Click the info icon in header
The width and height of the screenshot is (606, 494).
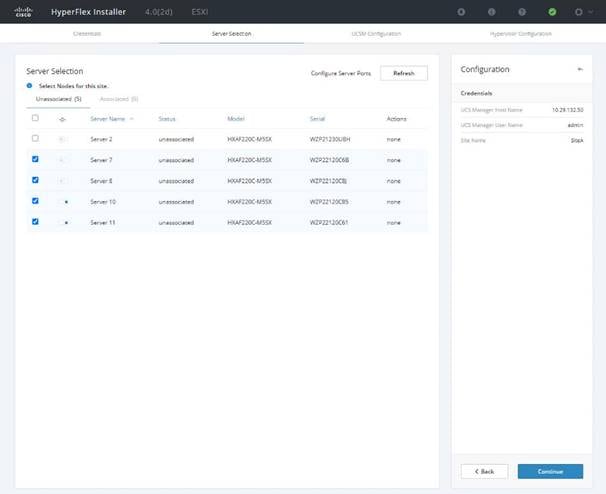click(492, 12)
